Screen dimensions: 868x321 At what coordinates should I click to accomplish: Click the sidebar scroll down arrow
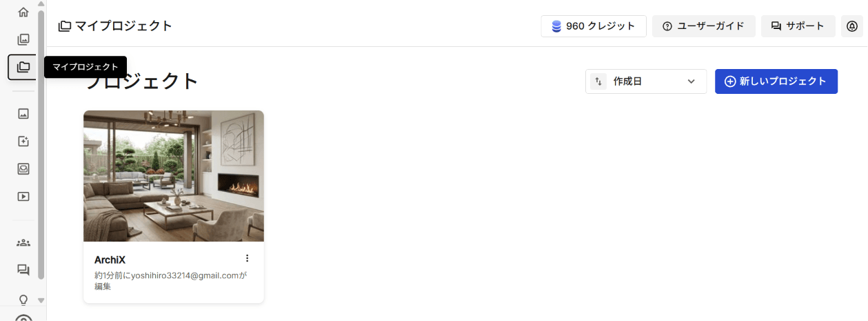pyautogui.click(x=41, y=300)
